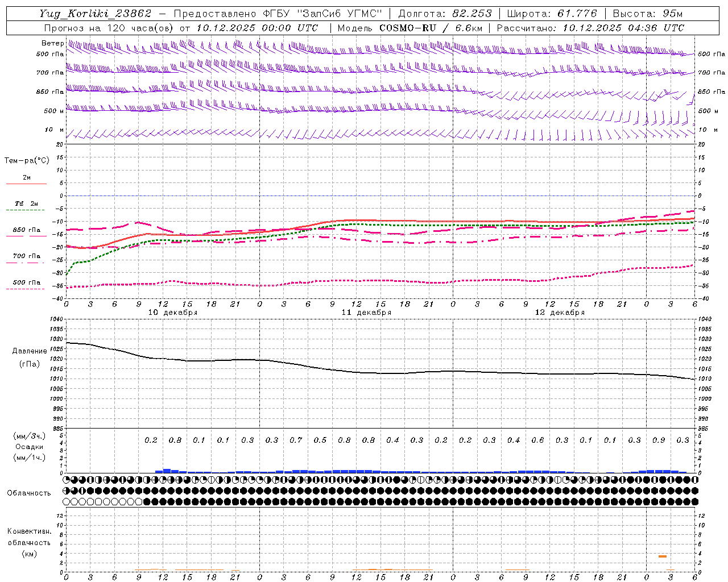The width and height of the screenshot is (728, 582).
Task: Click the Облачность row label
Action: click(x=29, y=493)
